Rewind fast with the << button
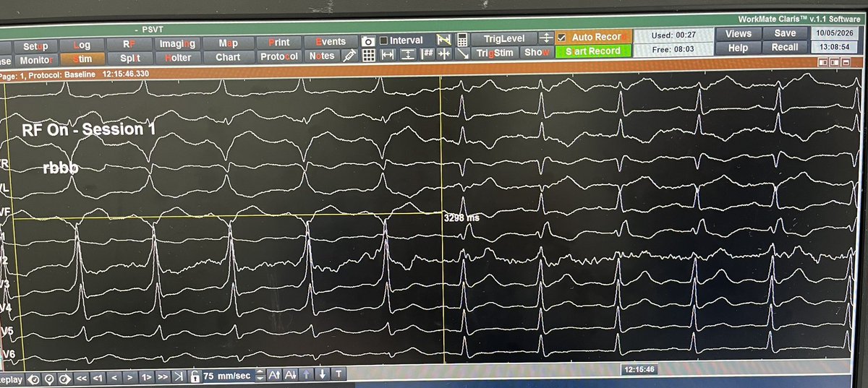The image size is (868, 388). [x=82, y=378]
